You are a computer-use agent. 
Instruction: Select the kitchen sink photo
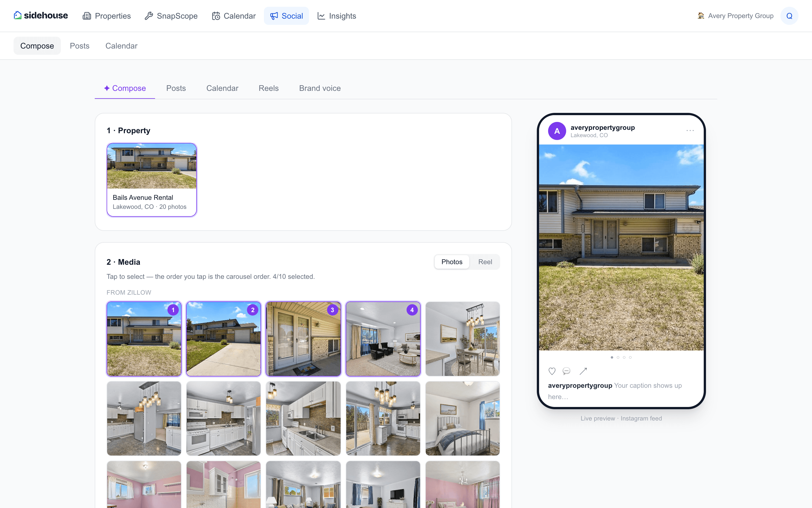tap(303, 418)
